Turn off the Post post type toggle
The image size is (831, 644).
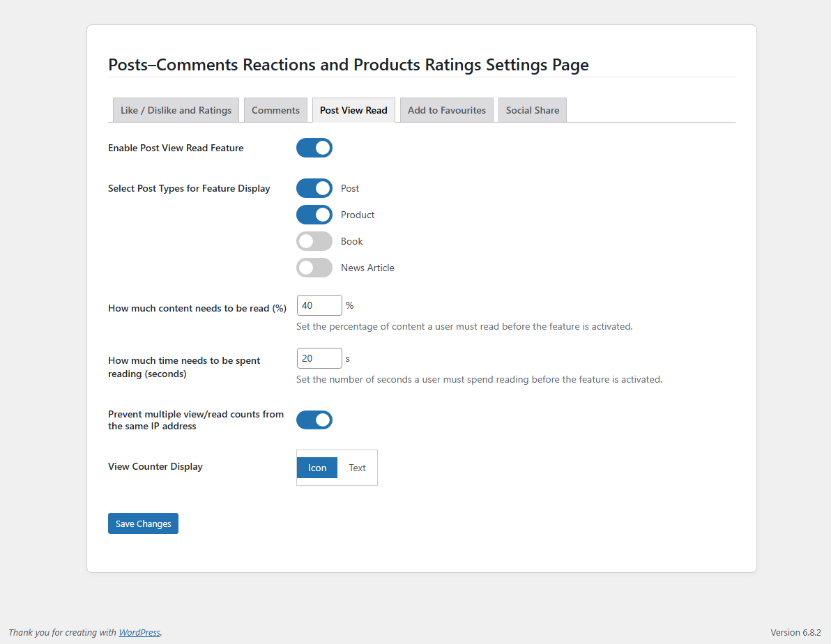click(x=314, y=188)
